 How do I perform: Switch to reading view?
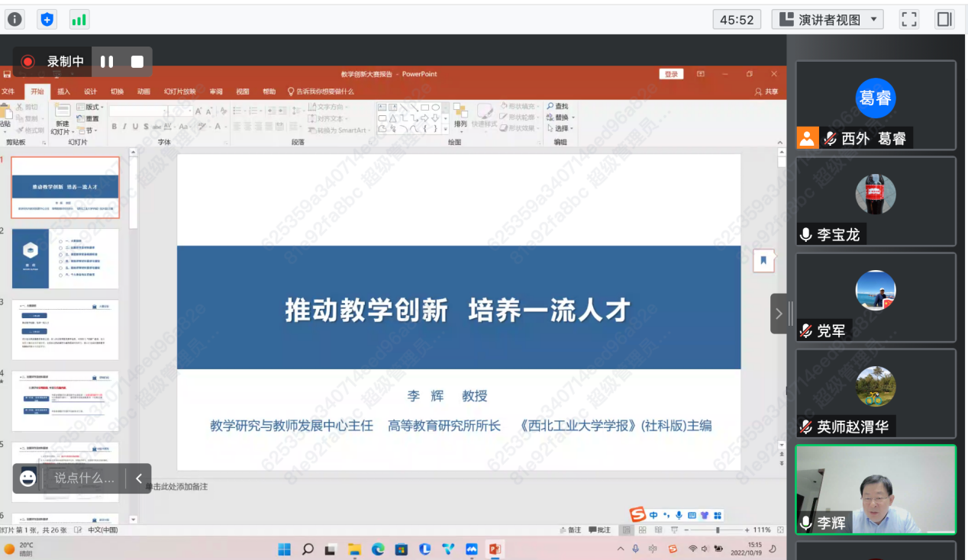tap(659, 529)
